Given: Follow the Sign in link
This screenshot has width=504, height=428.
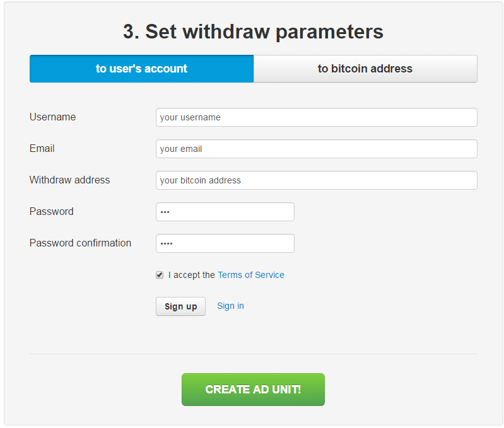Looking at the screenshot, I should tap(230, 306).
